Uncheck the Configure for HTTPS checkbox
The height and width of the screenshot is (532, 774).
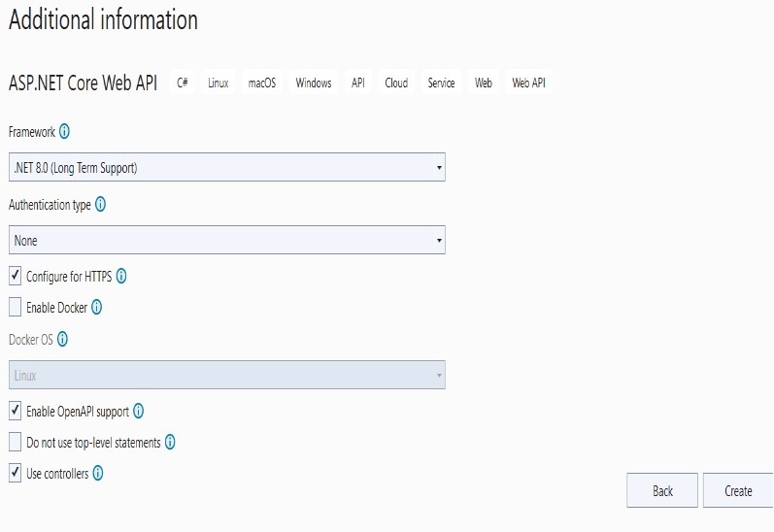(16, 276)
